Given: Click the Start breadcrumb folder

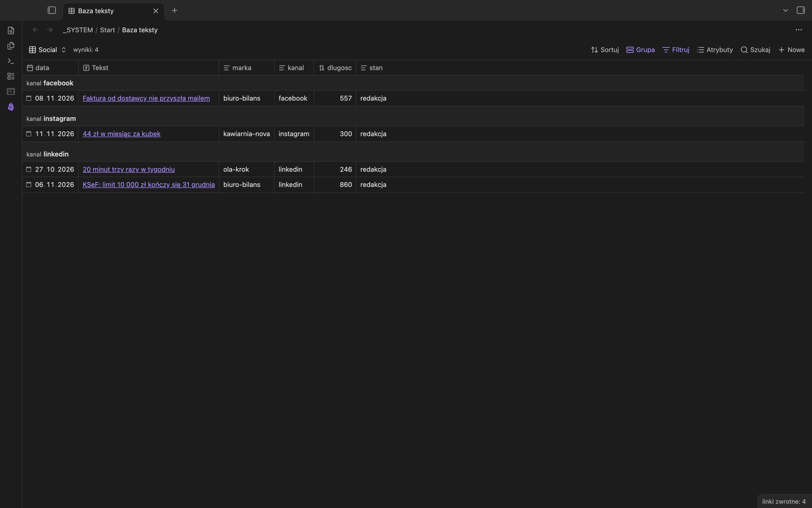Looking at the screenshot, I should (x=107, y=30).
